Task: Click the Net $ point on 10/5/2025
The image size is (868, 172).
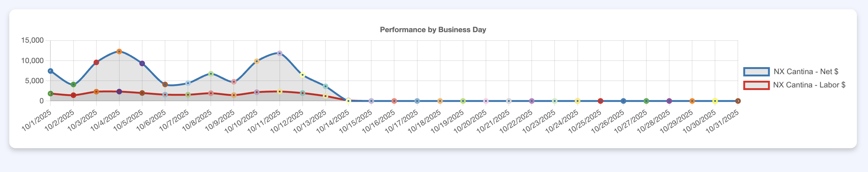Action: [x=142, y=63]
